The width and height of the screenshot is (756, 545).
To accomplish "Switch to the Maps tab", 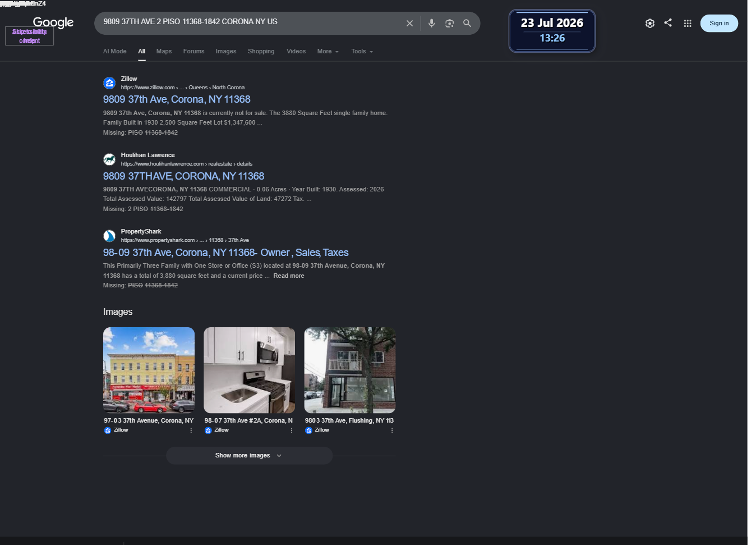I will [x=164, y=52].
